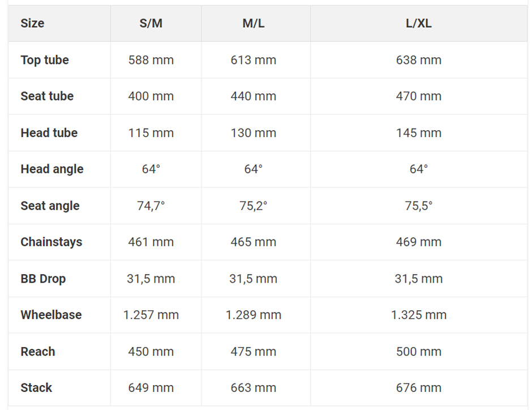Click the M/L size column header
532x410 pixels.
254,23
